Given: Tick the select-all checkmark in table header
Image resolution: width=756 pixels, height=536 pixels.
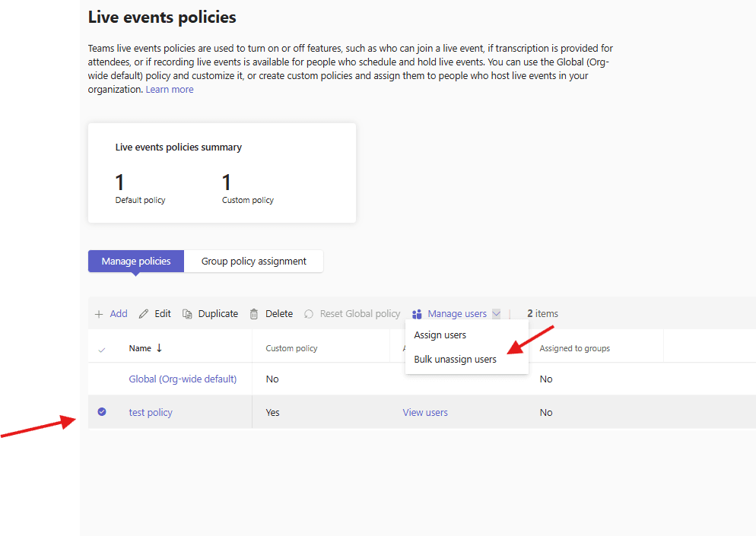Looking at the screenshot, I should [x=102, y=349].
